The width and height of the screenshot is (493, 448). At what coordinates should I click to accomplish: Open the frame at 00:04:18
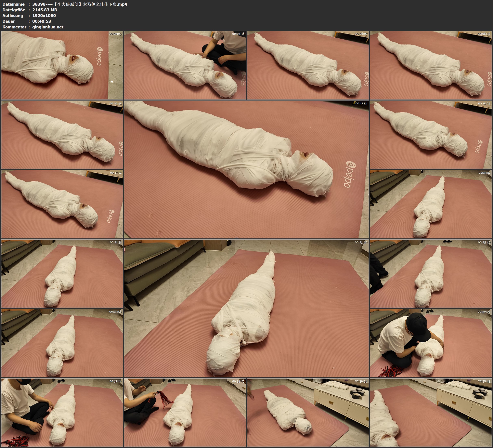[185, 65]
